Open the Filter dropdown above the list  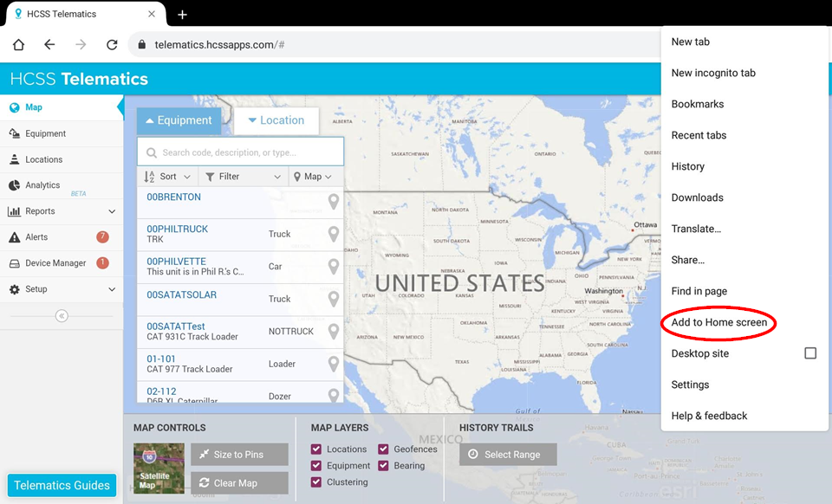pyautogui.click(x=234, y=176)
